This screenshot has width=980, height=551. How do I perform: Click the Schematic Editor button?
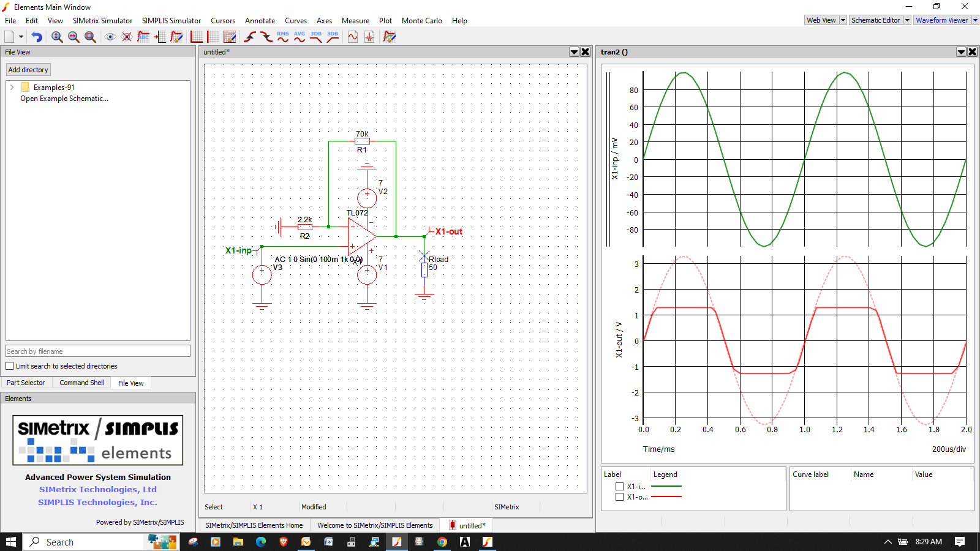point(875,20)
